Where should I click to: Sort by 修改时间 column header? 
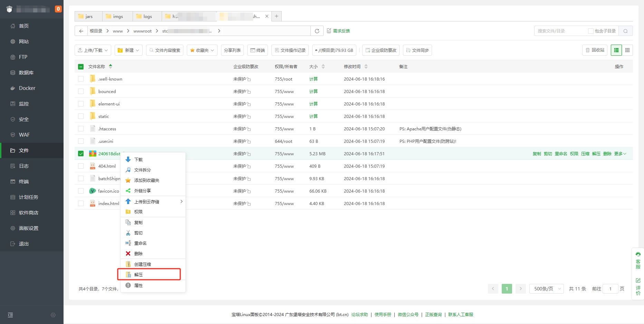(x=352, y=67)
